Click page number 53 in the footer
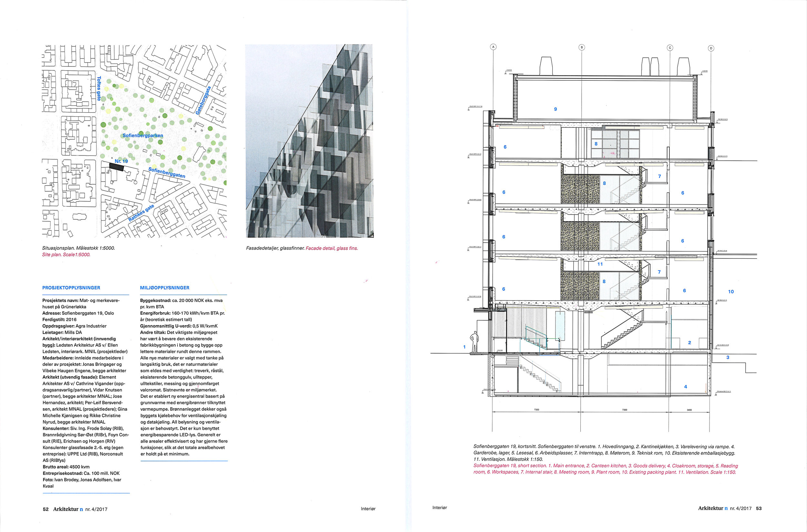Image resolution: width=807 pixels, height=532 pixels. click(759, 508)
